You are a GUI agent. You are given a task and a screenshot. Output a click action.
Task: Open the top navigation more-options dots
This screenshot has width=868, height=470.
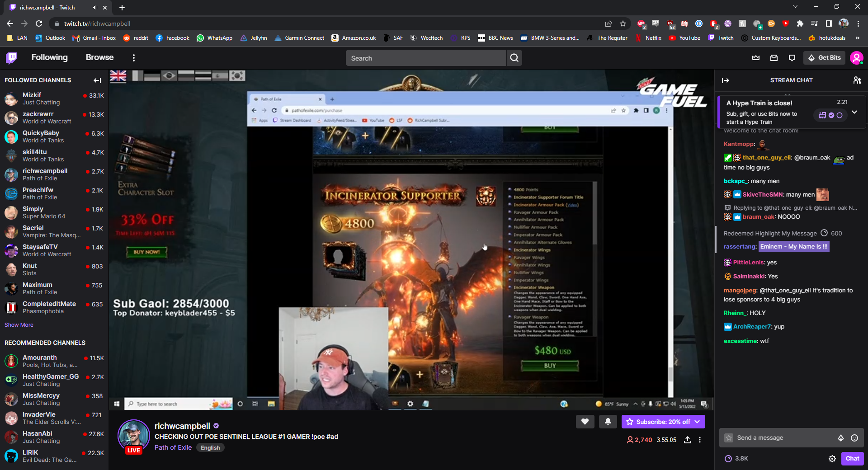[x=133, y=58]
